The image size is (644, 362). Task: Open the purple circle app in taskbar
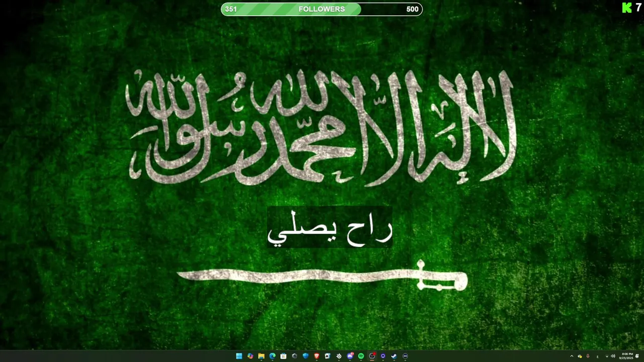pyautogui.click(x=383, y=356)
